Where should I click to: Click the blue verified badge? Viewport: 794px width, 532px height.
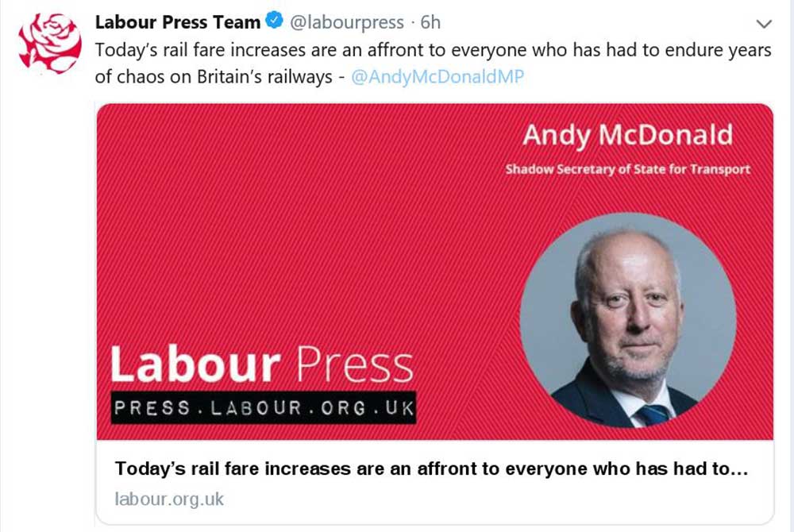pos(274,23)
